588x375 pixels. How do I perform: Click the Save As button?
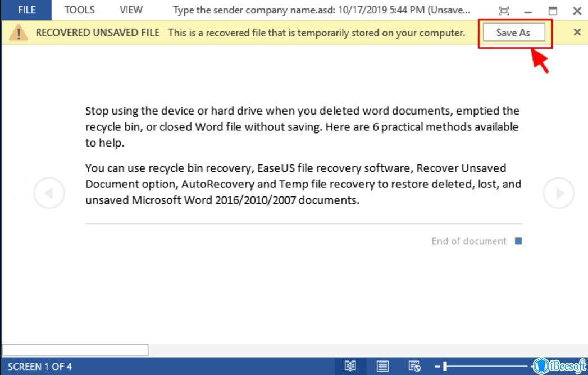(x=513, y=33)
